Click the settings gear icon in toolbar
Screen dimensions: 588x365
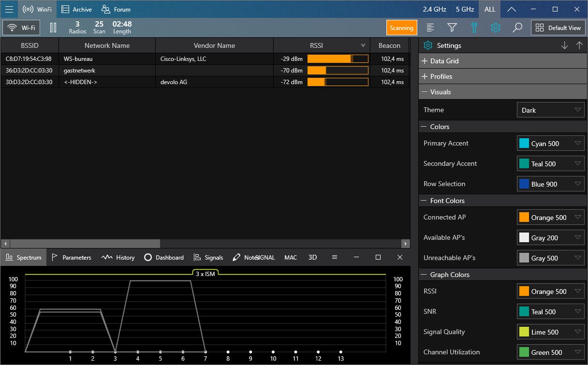495,28
